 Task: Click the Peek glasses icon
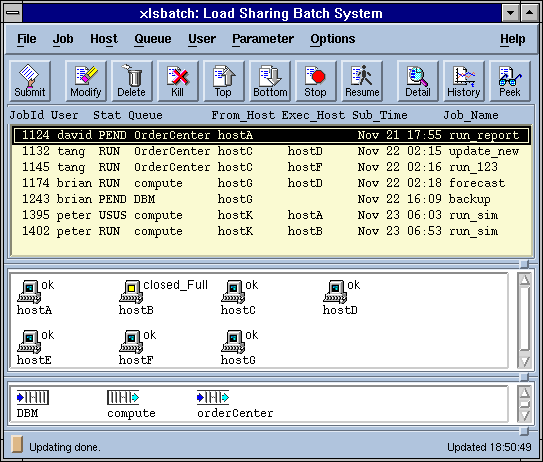pos(510,81)
